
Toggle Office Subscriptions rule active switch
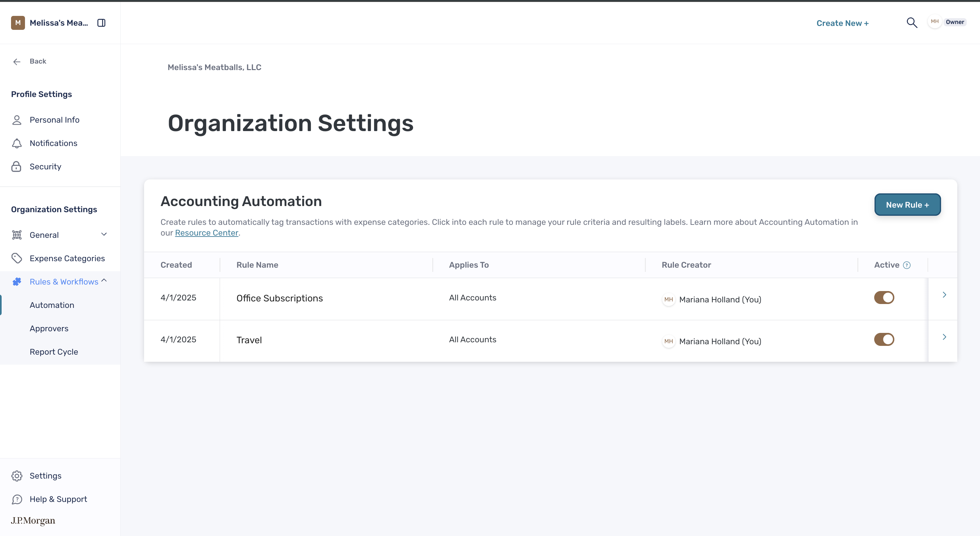click(x=884, y=298)
